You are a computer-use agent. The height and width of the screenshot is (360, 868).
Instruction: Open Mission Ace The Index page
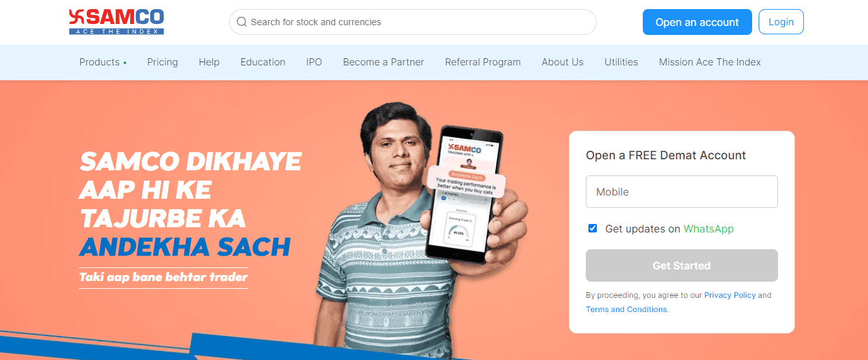point(710,62)
